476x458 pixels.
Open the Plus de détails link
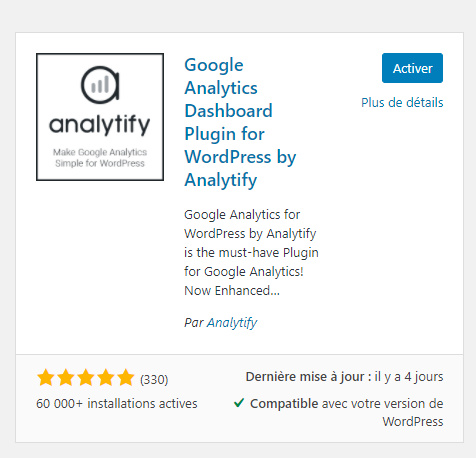coord(402,103)
